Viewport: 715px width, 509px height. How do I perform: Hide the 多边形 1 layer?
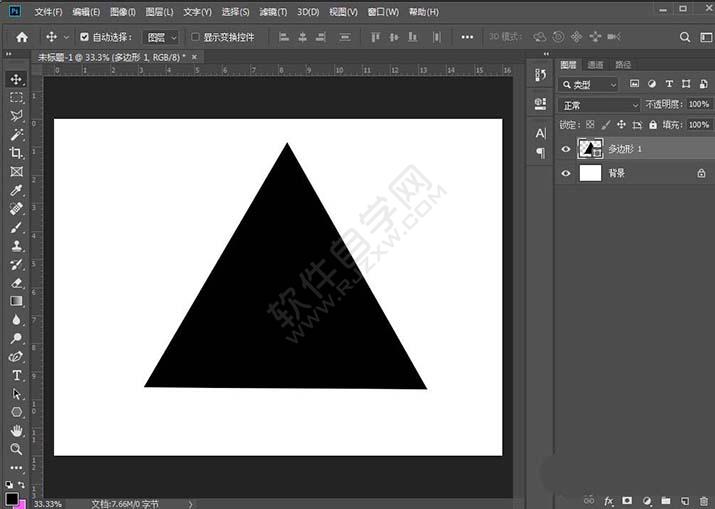click(566, 149)
